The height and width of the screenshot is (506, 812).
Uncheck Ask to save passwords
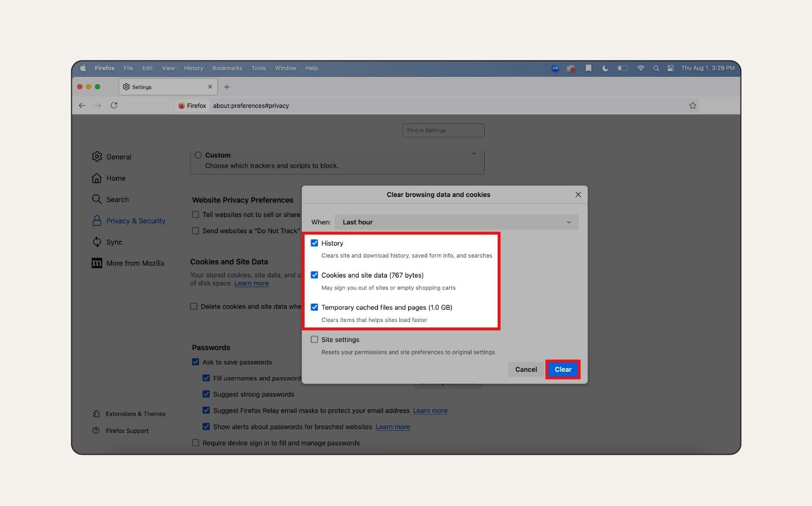(196, 362)
